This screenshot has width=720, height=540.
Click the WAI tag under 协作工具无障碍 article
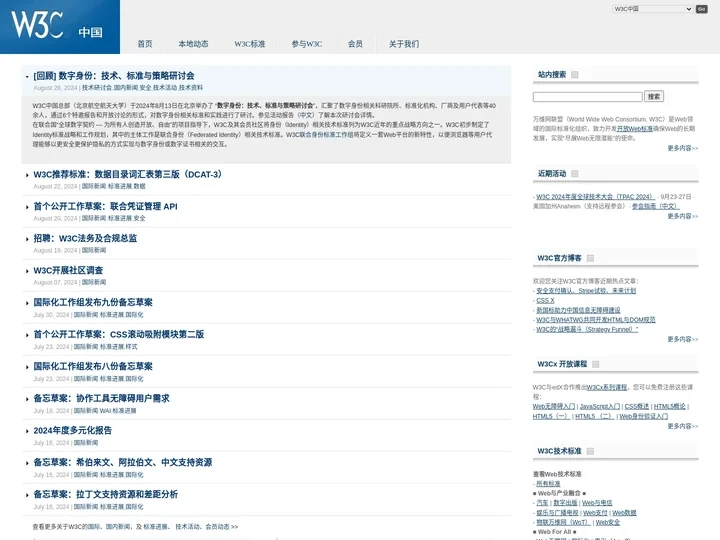105,411
